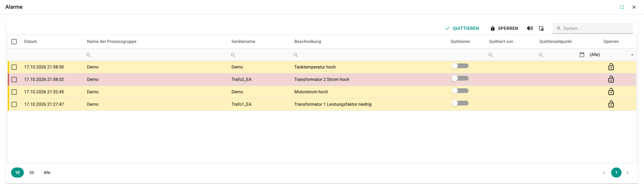Click the fullscreen expand icon in header
The image size is (644, 188).
point(622,7)
